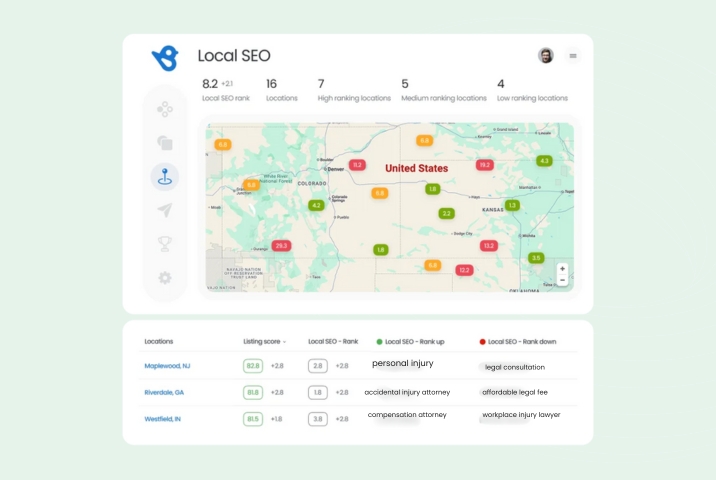Click the 8.2 Local SEO rank stat
Image resolution: width=716 pixels, height=480 pixels.
click(x=226, y=90)
